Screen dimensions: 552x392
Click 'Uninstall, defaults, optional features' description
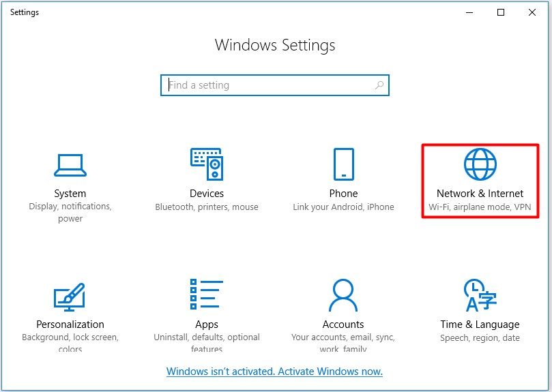point(207,343)
